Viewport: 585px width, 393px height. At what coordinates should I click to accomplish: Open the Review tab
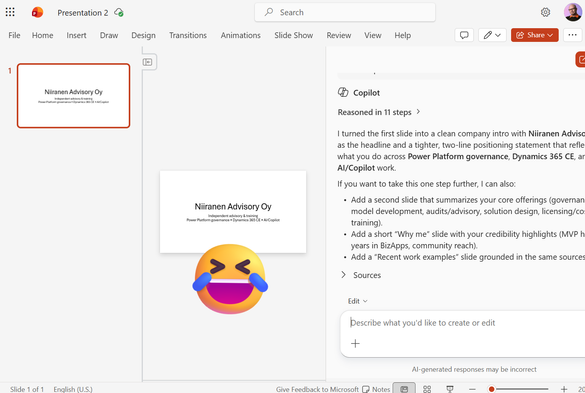339,35
